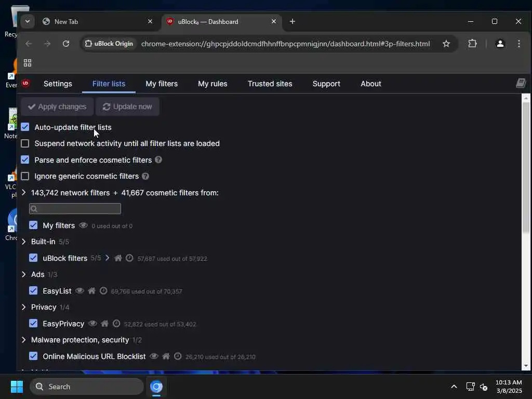Open Chrome profile avatar

(x=500, y=44)
